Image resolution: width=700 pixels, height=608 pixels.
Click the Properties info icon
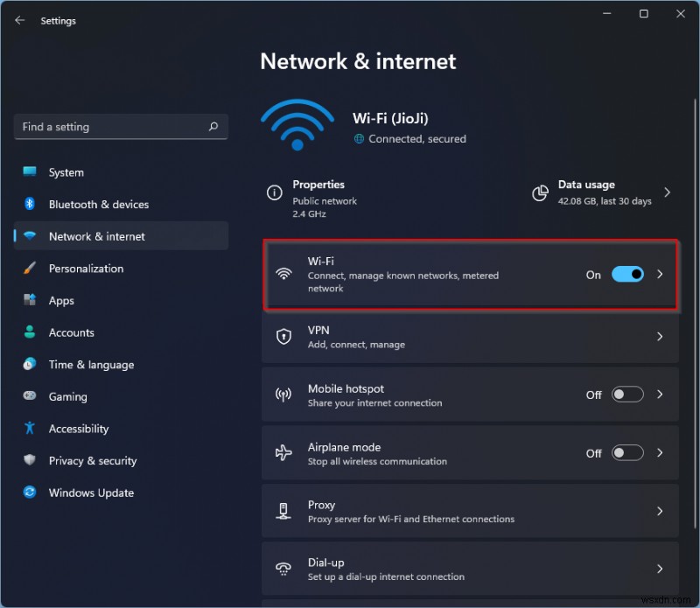(x=275, y=192)
